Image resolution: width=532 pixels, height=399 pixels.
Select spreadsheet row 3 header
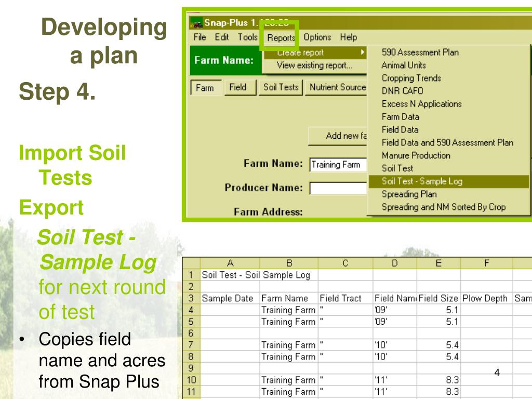pos(191,298)
